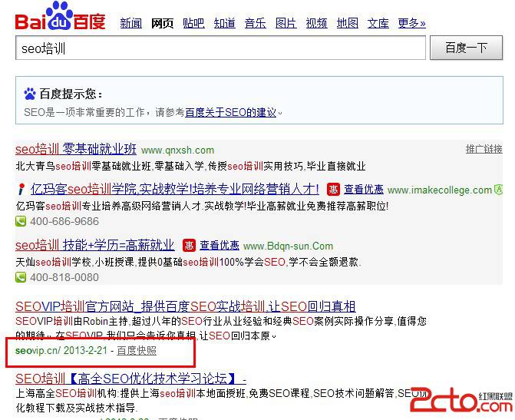Open the 音乐 music tab
515x420 pixels.
256,23
